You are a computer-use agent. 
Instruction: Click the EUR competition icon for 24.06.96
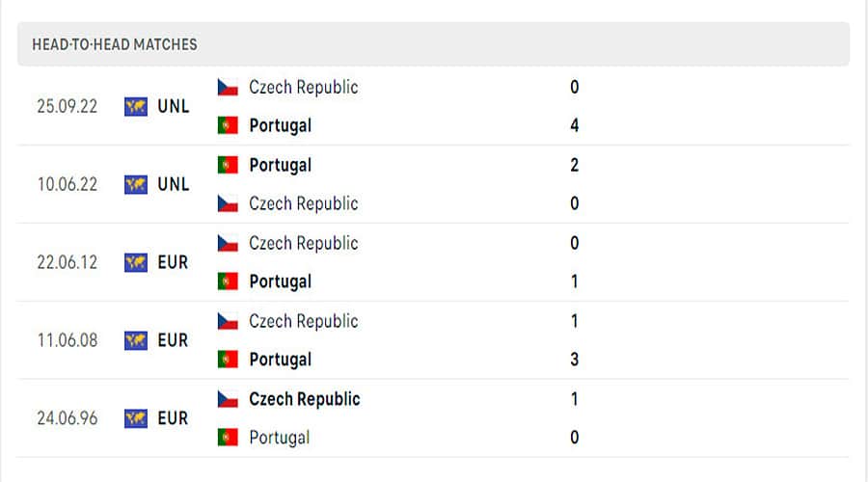(136, 418)
